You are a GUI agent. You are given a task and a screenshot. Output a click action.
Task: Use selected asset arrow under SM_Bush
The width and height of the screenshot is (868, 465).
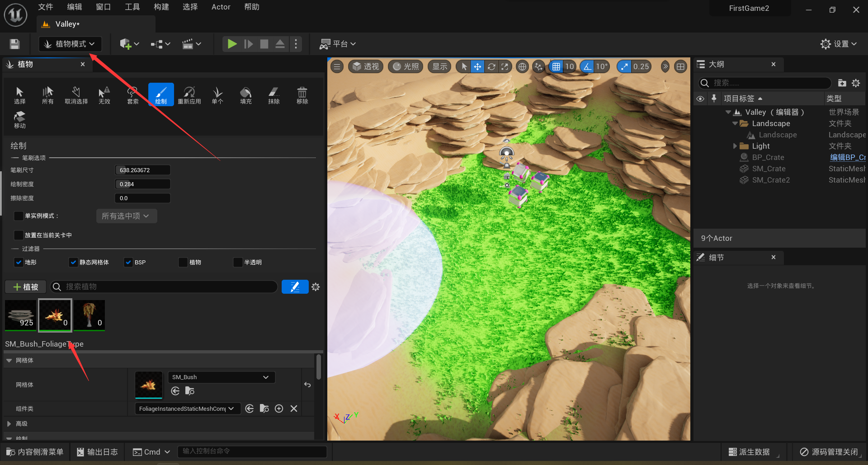175,391
